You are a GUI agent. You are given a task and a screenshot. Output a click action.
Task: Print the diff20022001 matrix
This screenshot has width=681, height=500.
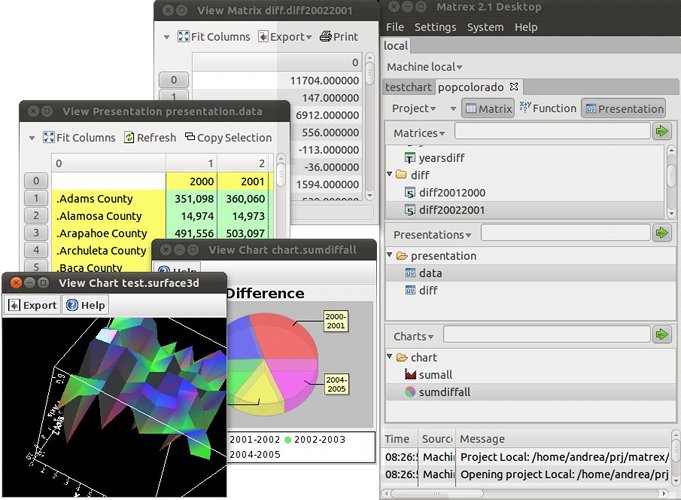tap(339, 37)
